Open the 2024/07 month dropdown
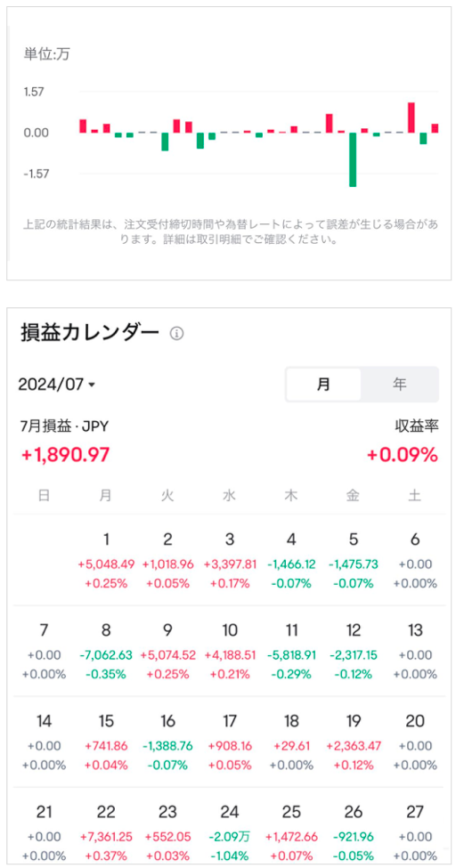The height and width of the screenshot is (868, 456). (56, 385)
